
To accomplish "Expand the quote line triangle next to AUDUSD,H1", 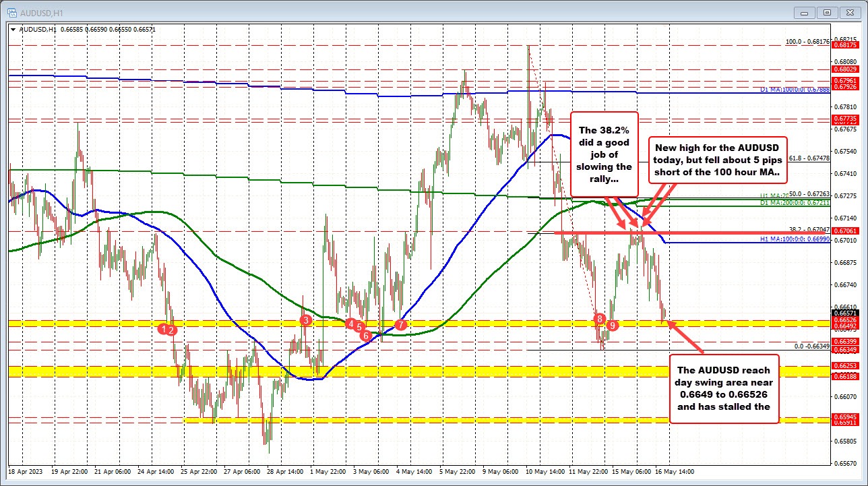I will (12, 30).
